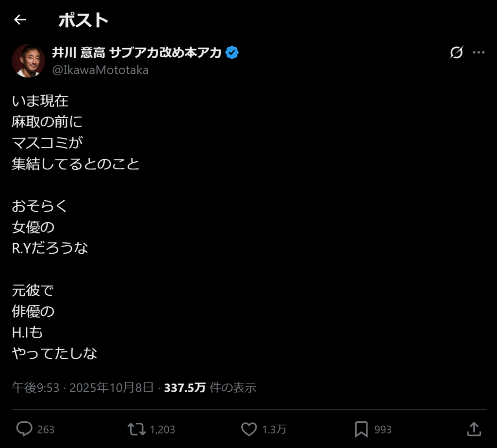Image resolution: width=497 pixels, height=448 pixels.
Task: Click the display name 井川 意高 サブアカ改め本アカ
Action: point(137,53)
